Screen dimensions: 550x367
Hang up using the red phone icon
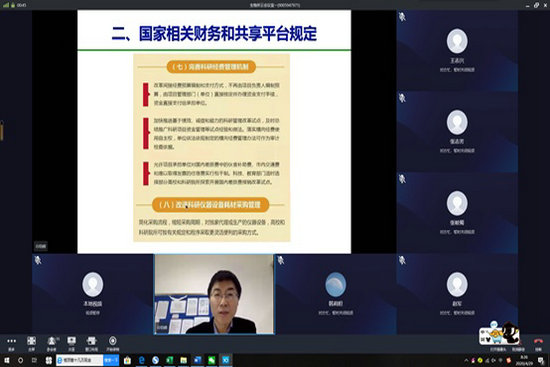pyautogui.click(x=538, y=341)
